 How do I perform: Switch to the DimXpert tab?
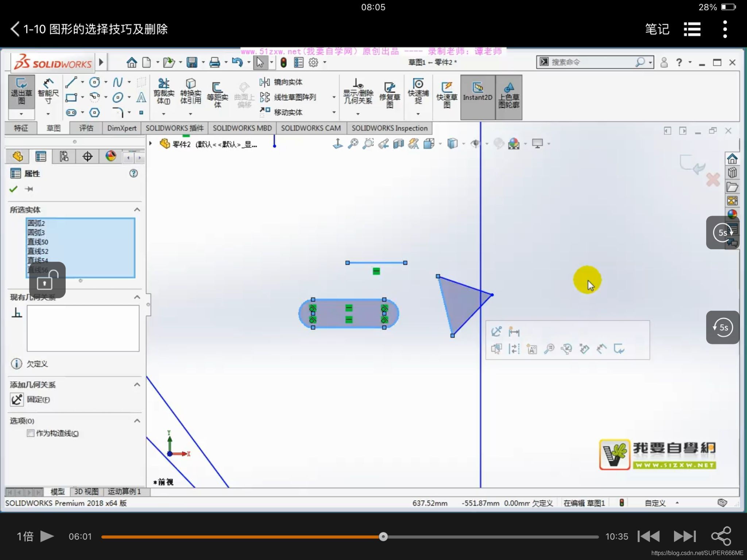click(121, 128)
